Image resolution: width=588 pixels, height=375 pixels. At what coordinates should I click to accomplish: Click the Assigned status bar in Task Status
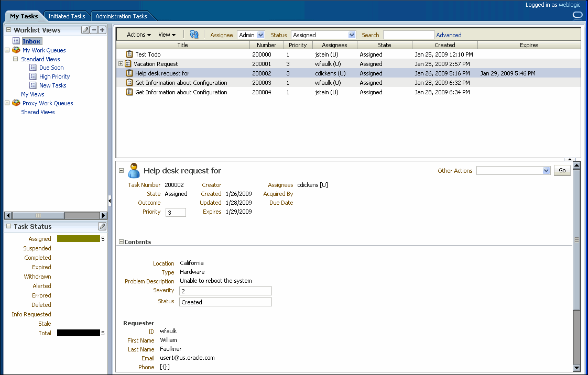coord(80,238)
